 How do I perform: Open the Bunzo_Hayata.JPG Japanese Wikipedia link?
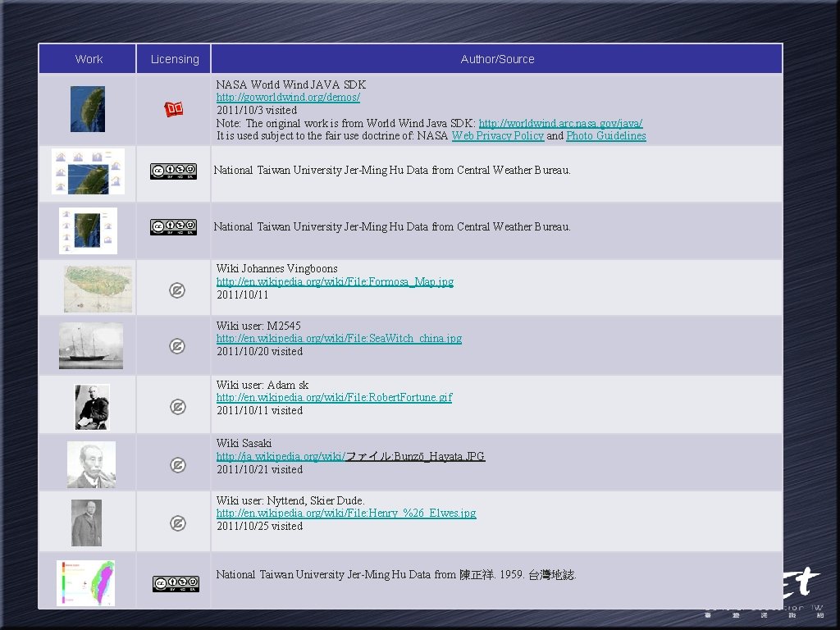pos(351,456)
